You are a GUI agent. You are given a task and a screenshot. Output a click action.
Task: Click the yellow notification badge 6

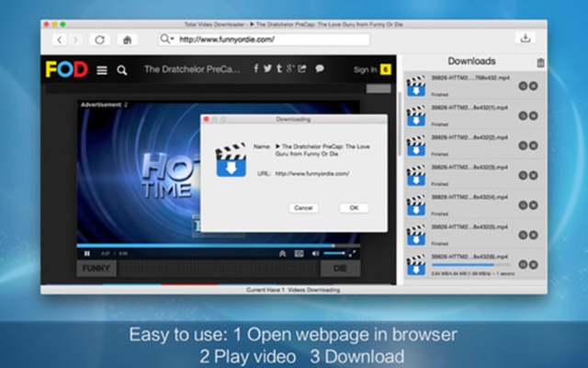(x=386, y=70)
